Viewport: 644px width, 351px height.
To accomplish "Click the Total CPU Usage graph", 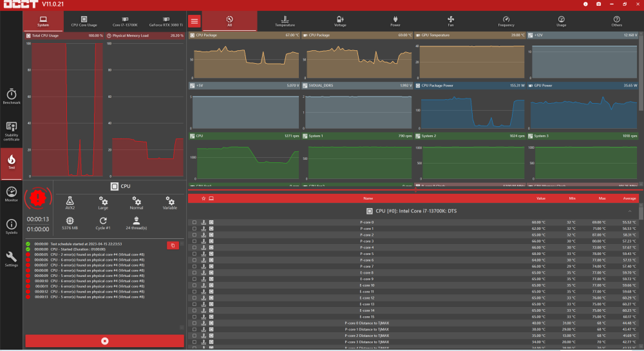I will tap(64, 106).
